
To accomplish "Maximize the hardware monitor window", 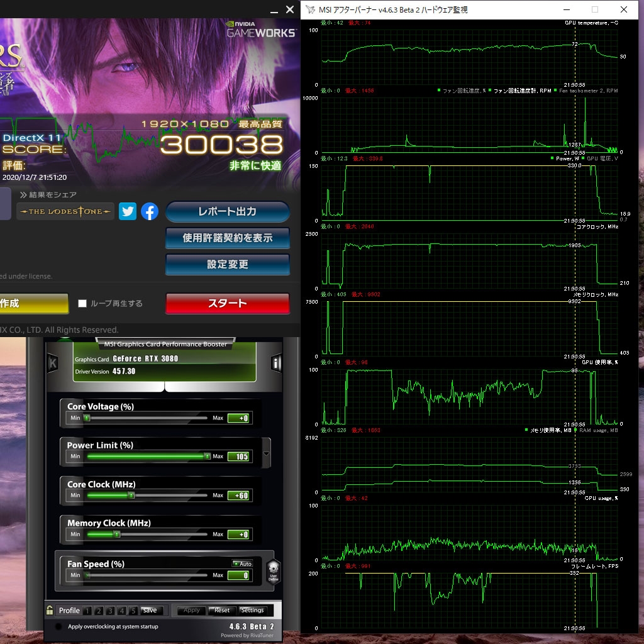I will (x=595, y=9).
